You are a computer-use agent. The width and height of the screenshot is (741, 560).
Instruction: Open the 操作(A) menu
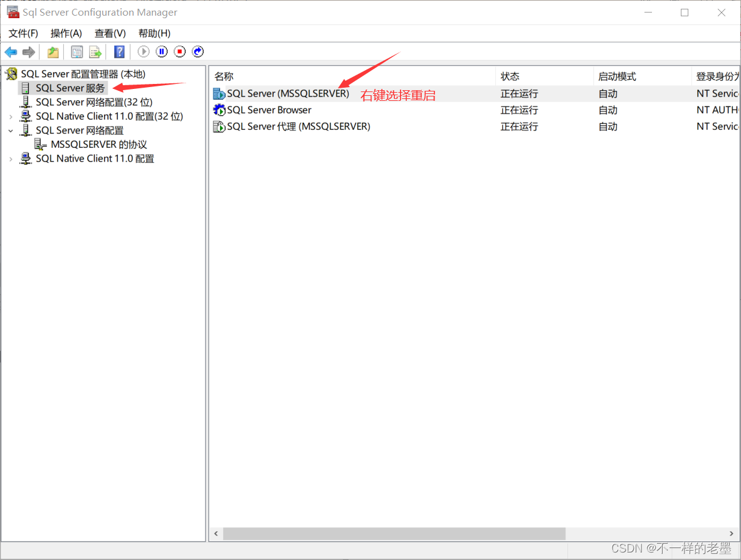pyautogui.click(x=66, y=33)
